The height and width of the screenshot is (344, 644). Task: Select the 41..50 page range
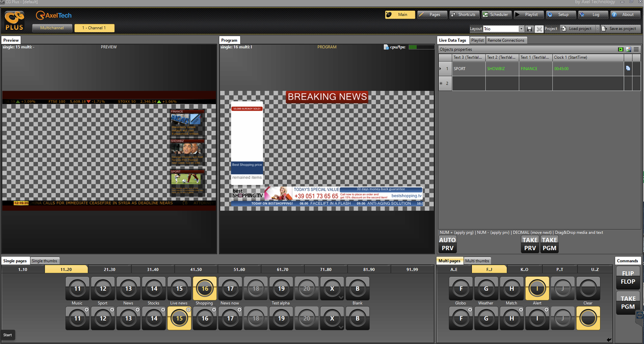point(196,269)
